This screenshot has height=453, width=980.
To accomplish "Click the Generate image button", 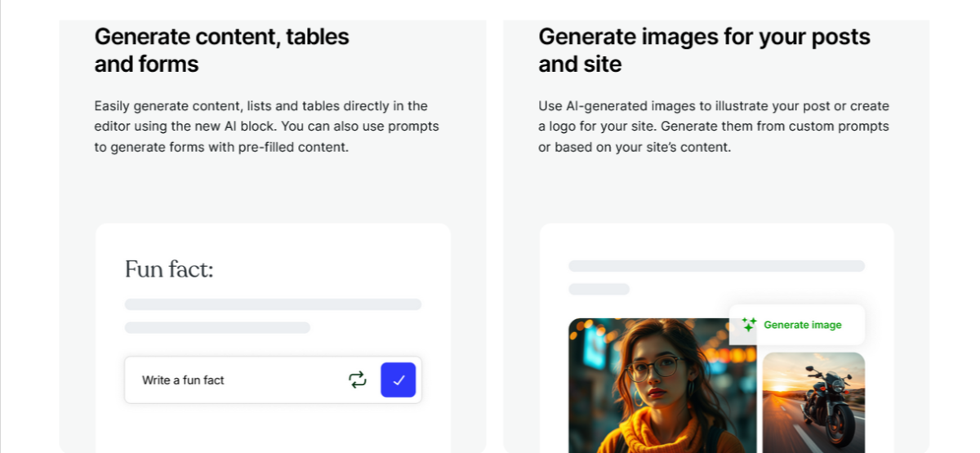I will coord(797,325).
